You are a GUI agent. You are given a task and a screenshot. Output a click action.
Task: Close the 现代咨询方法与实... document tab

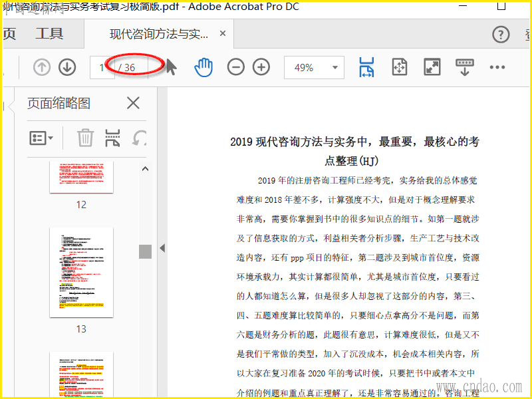coord(223,34)
